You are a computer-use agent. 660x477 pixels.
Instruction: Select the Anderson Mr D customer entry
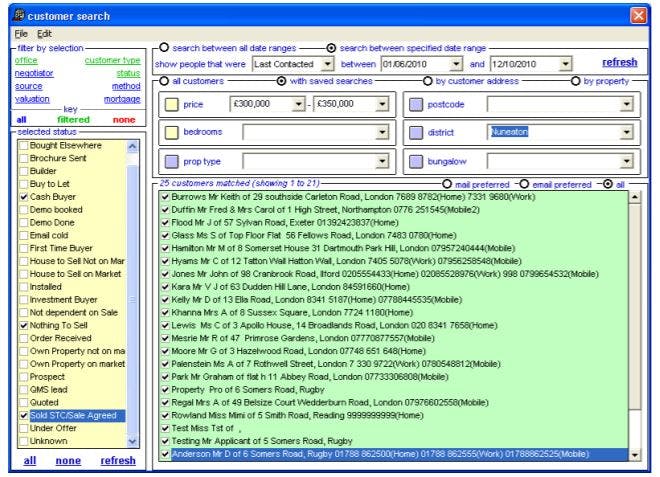(x=399, y=454)
